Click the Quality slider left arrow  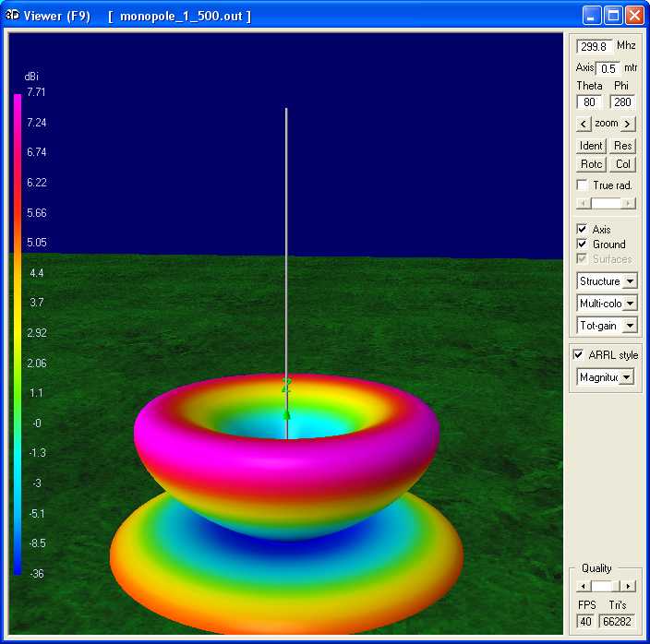tap(583, 586)
